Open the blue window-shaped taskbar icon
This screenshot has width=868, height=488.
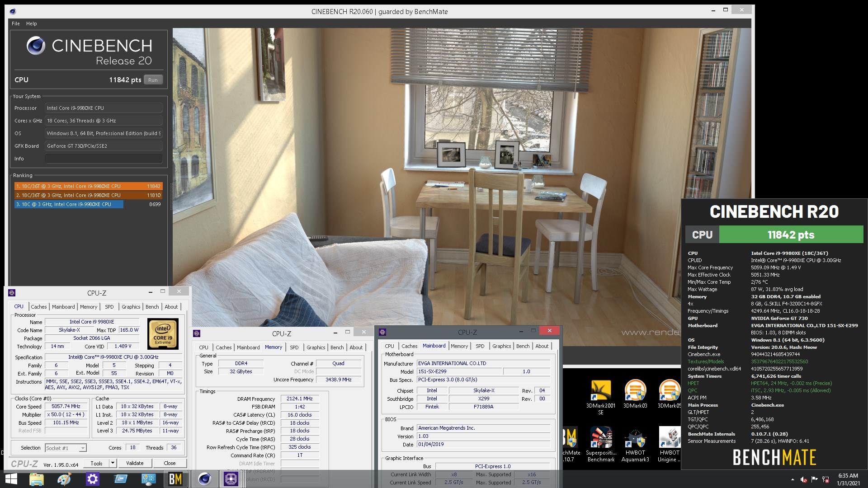click(x=120, y=479)
